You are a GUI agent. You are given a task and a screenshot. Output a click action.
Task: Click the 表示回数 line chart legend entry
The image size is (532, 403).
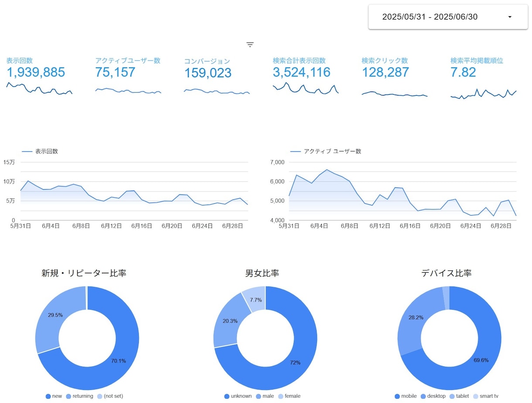40,151
